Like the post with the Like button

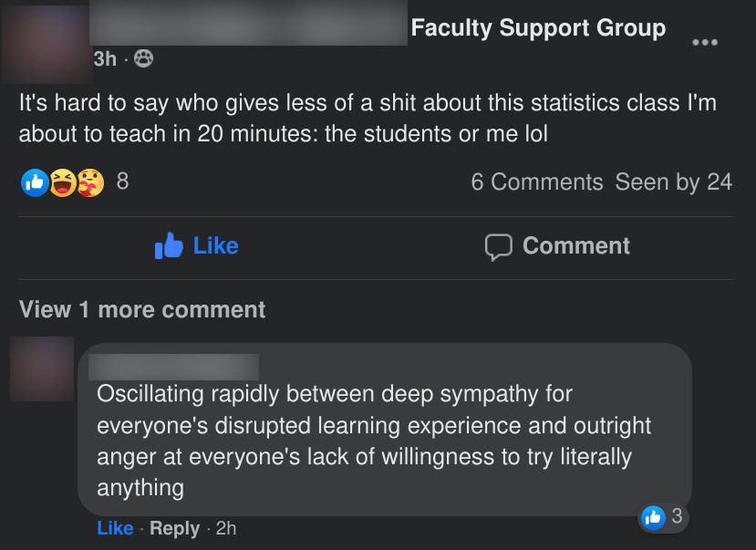tap(196, 245)
